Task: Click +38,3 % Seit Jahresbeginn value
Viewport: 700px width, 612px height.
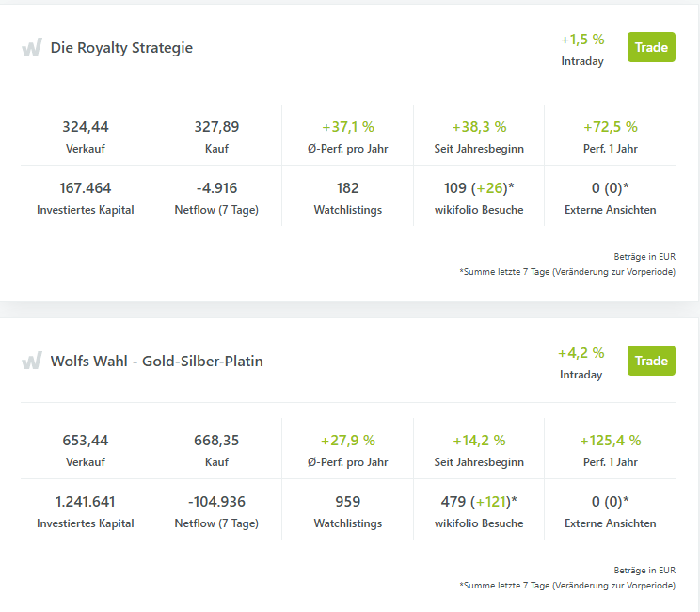Action: pos(479,127)
